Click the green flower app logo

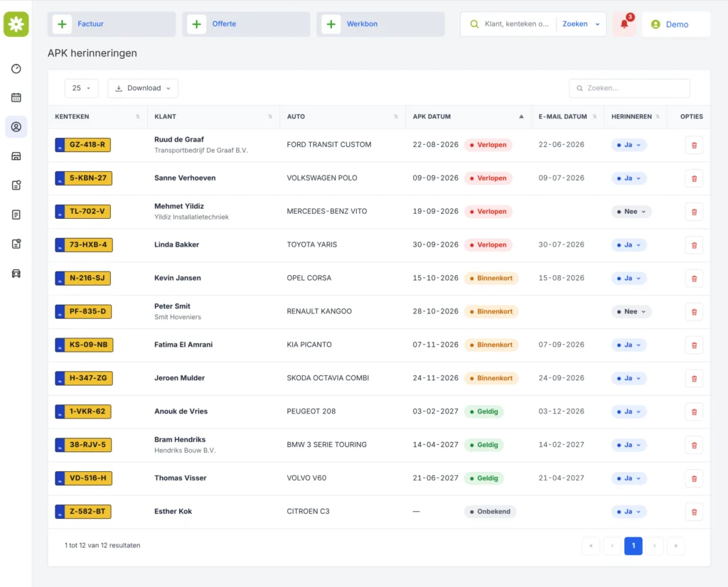coord(16,24)
